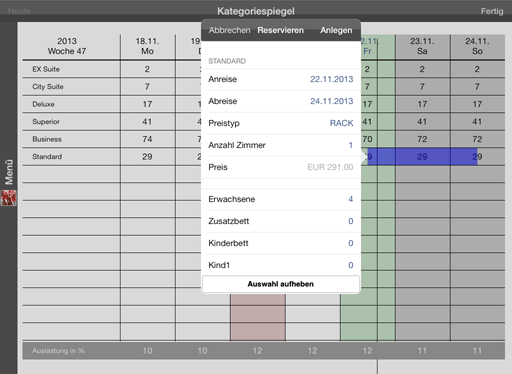Tap the Auslastung in % label

58,351
